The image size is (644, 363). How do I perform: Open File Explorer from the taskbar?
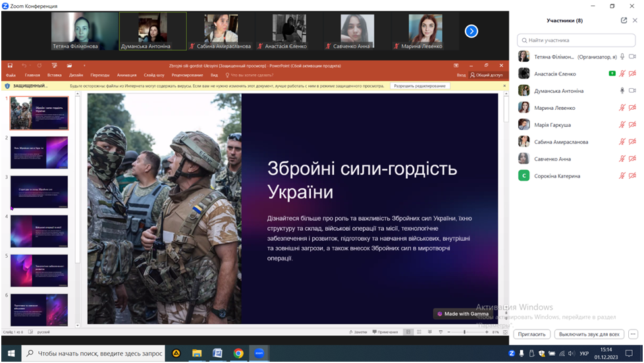pyautogui.click(x=196, y=353)
